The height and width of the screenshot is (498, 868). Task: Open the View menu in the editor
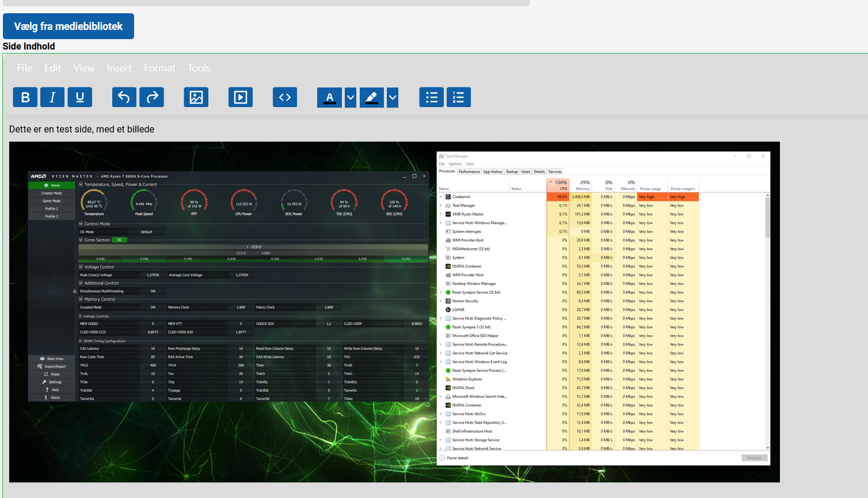(x=84, y=68)
